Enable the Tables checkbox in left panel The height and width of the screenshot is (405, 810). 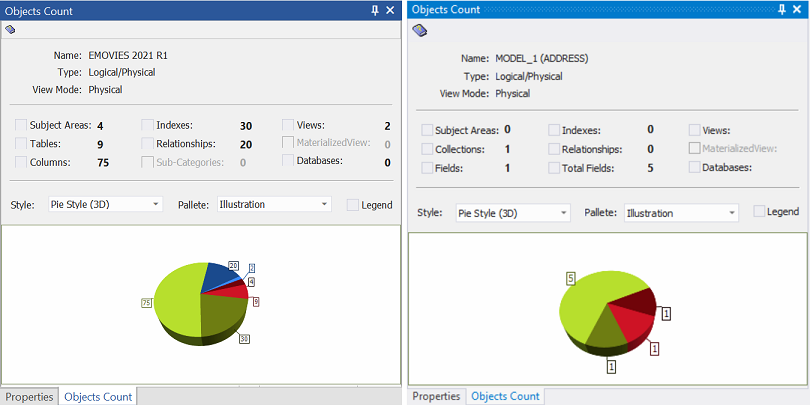point(22,144)
